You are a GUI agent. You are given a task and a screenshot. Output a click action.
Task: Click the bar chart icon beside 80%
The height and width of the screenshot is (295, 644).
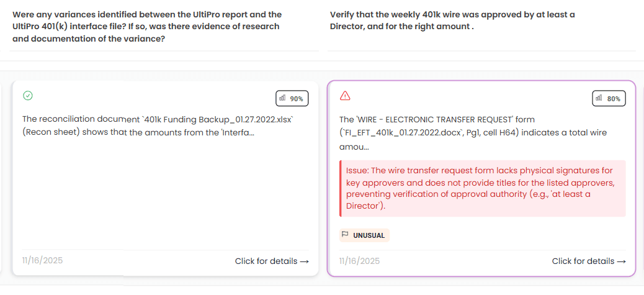click(599, 98)
